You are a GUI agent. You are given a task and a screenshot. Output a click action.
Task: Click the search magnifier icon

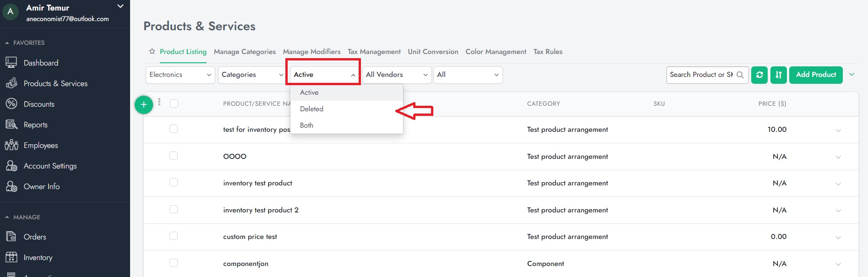click(x=740, y=75)
